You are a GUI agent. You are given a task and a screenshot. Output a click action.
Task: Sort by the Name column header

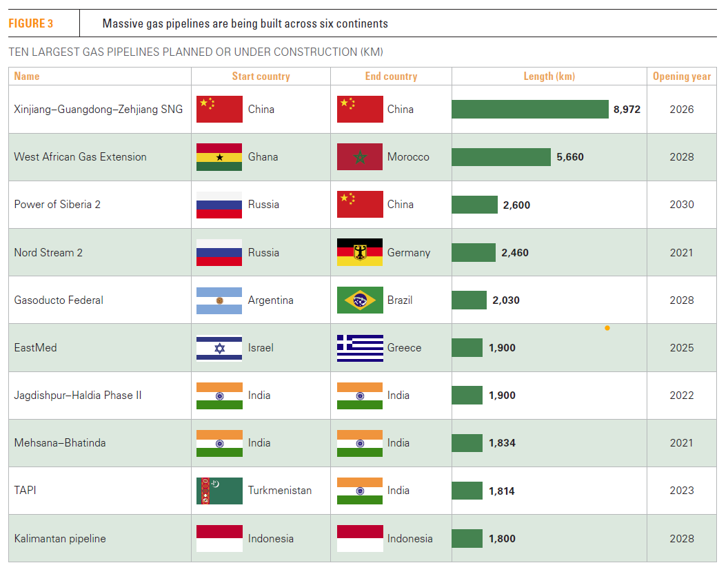(27, 76)
